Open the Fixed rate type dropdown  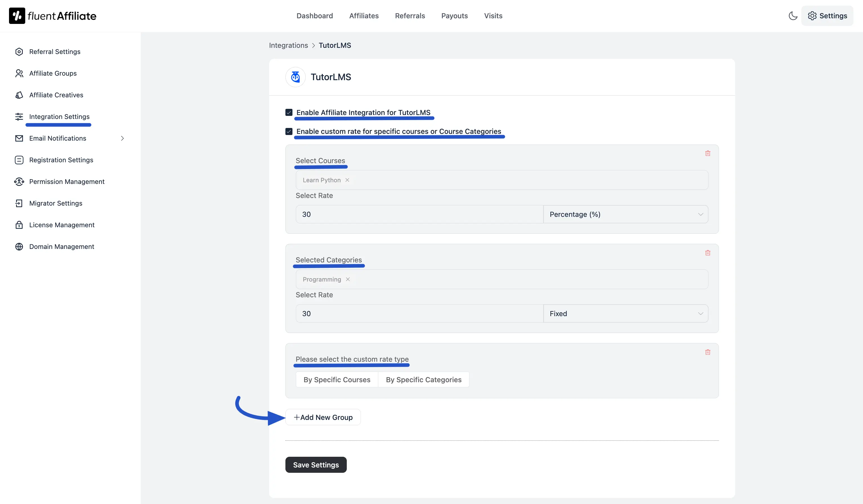[625, 313]
